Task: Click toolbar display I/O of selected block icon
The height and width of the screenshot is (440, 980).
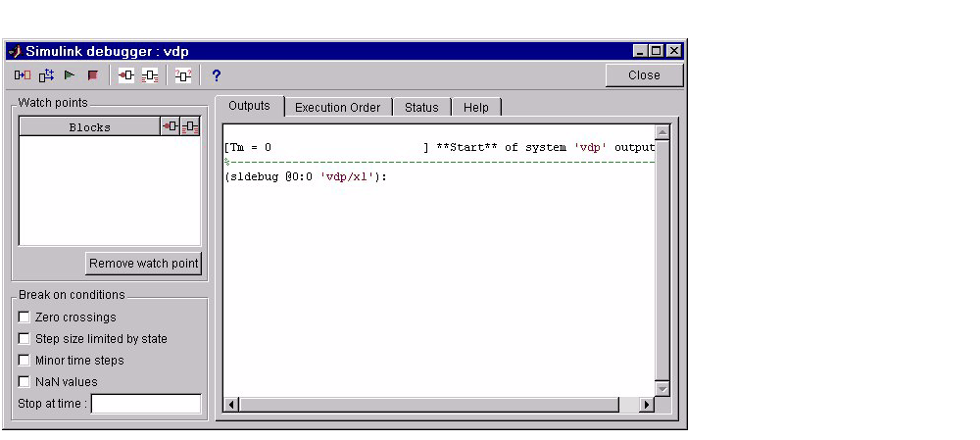Action: click(150, 75)
